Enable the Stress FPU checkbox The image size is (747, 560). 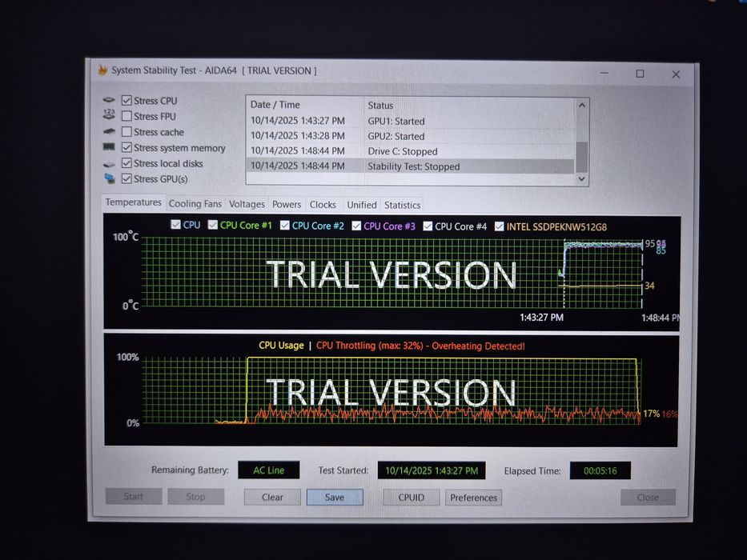127,116
